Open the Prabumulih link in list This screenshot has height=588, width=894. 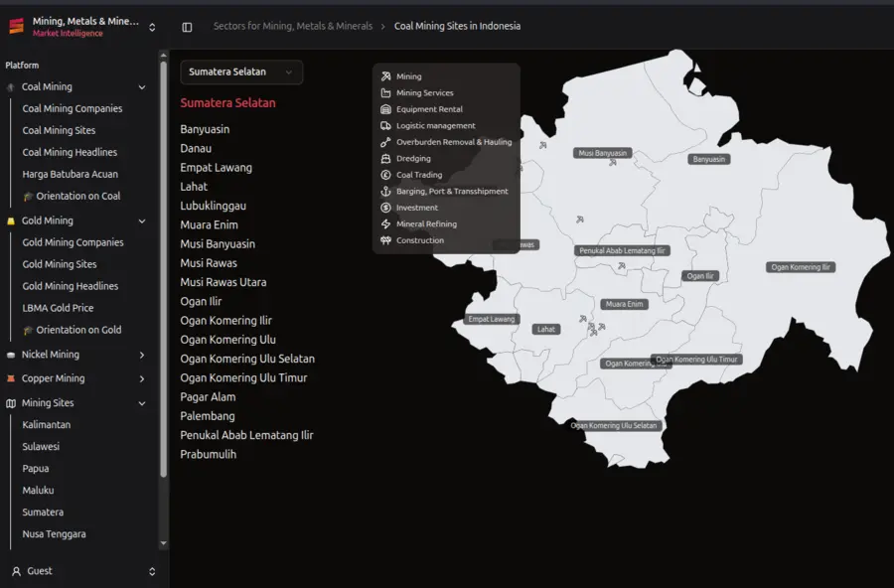pyautogui.click(x=209, y=455)
